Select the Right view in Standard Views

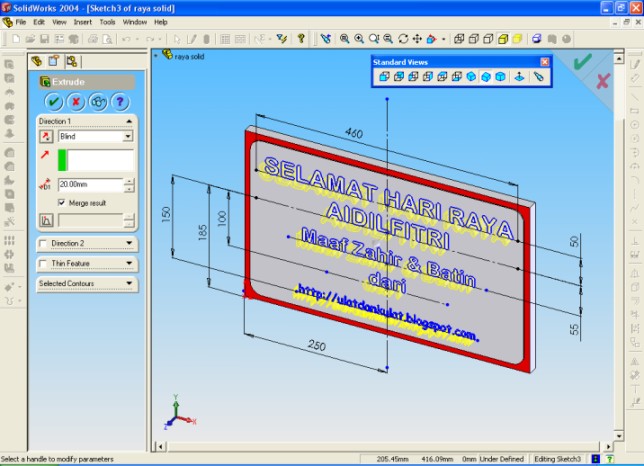[x=428, y=76]
